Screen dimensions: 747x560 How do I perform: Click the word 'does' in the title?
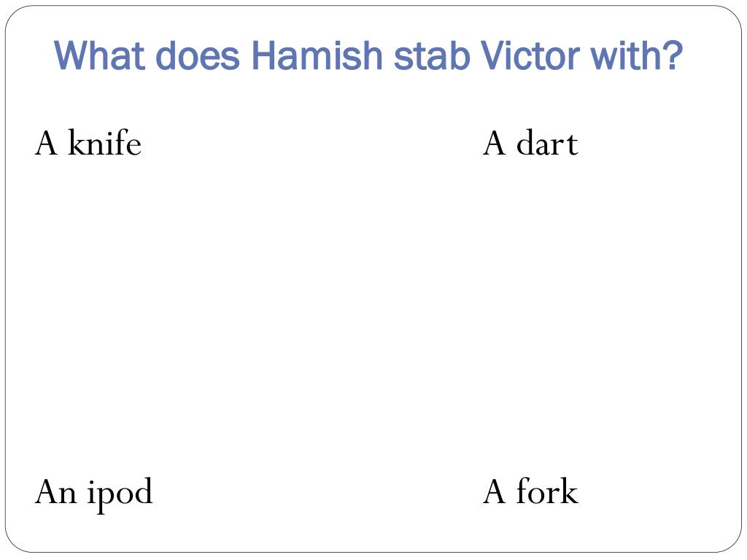(x=198, y=55)
